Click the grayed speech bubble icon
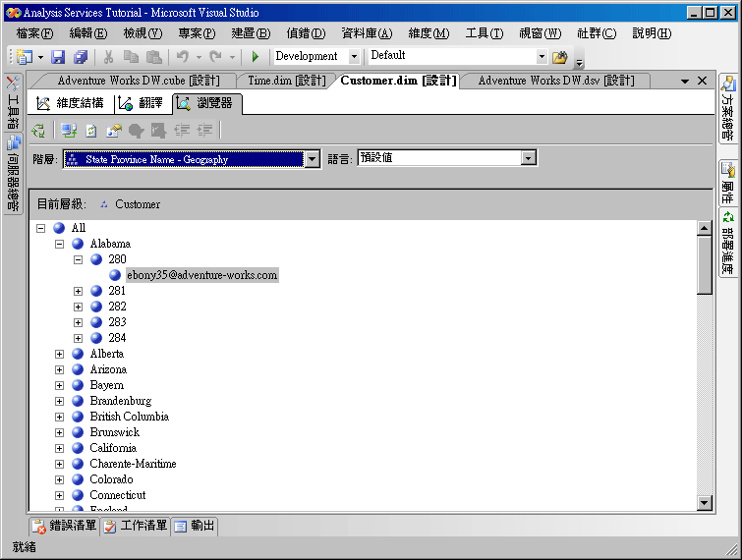Image resolution: width=742 pixels, height=560 pixels. click(x=137, y=131)
